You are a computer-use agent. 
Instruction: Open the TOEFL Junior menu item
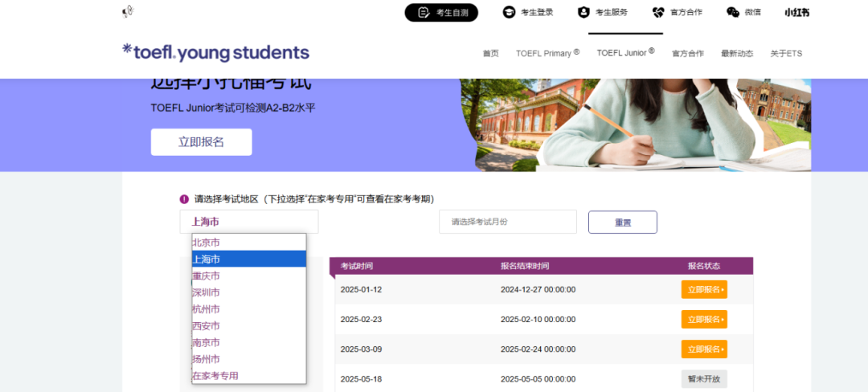coord(625,52)
